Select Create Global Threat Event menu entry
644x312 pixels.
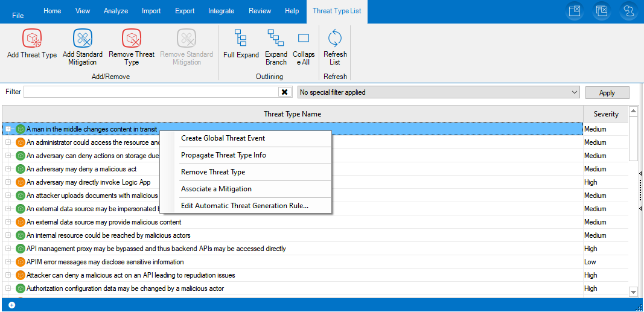(x=223, y=138)
